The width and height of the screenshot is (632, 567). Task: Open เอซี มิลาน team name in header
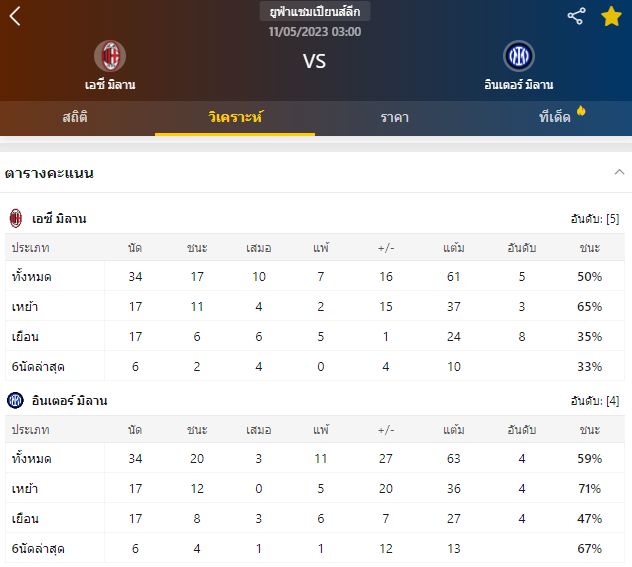(x=109, y=85)
